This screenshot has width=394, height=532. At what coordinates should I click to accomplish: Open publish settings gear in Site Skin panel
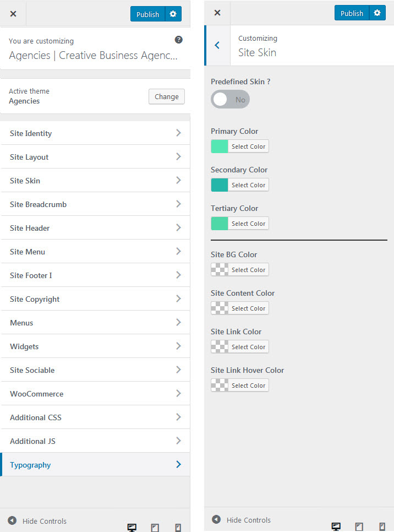(x=377, y=13)
